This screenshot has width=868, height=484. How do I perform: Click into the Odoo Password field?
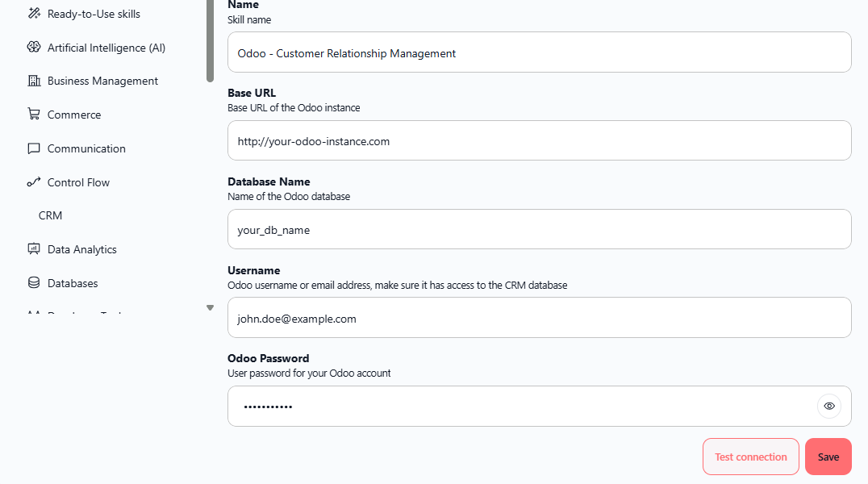point(539,407)
